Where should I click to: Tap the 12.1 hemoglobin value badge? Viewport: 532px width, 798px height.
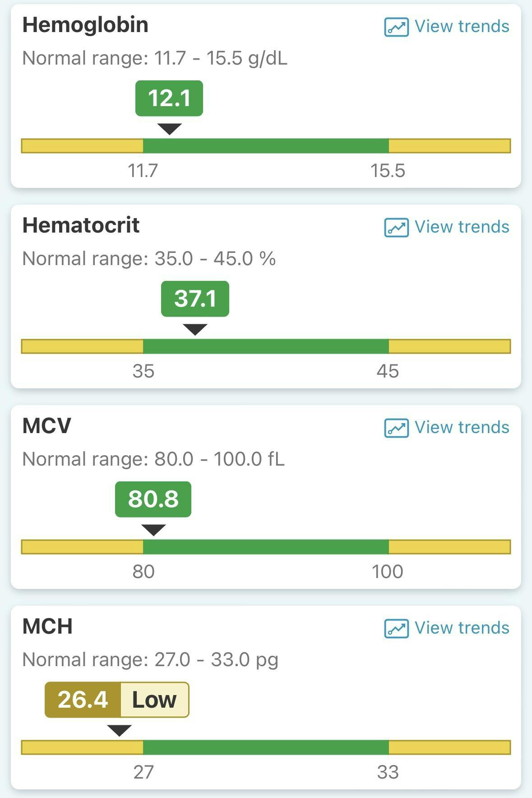tap(169, 98)
